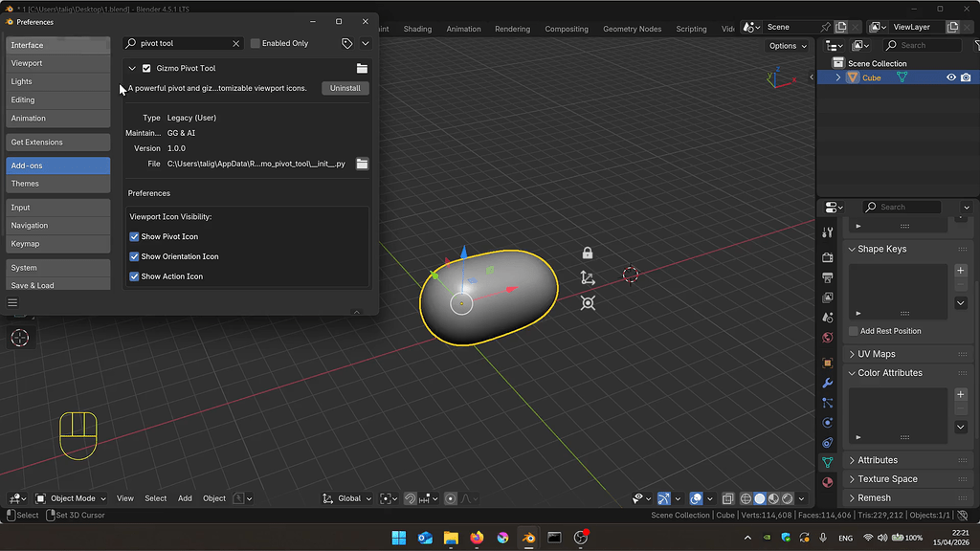Disable the Gizmo Pivot Tool add-on checkbox
Screen dimensions: 980x551
pos(146,68)
